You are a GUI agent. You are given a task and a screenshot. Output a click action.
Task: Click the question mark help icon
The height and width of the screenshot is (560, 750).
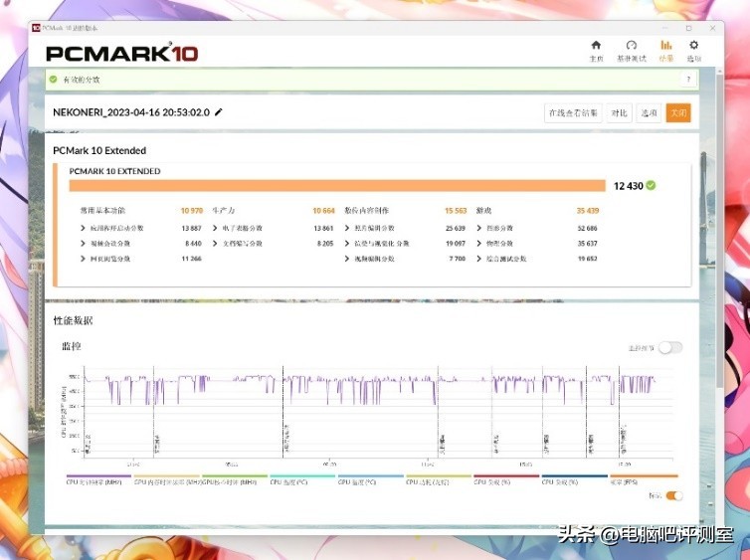point(687,80)
